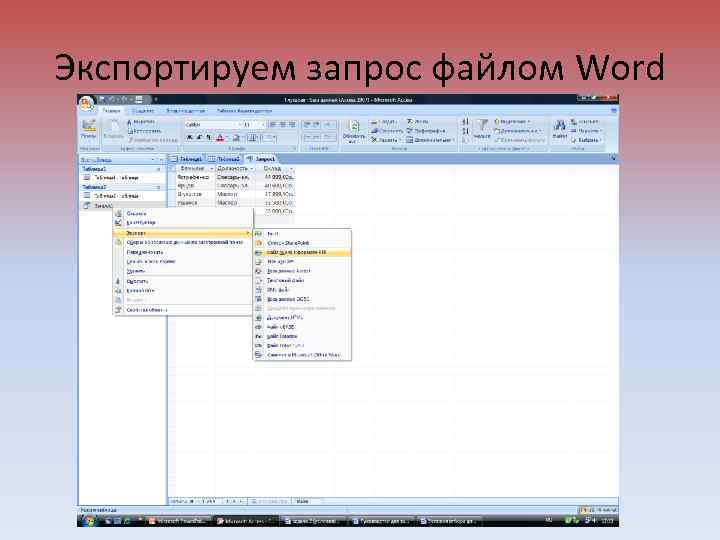Viewport: 720px width, 540px height.
Task: Open the Выбрать dropdown in find group
Action: pyautogui.click(x=586, y=140)
